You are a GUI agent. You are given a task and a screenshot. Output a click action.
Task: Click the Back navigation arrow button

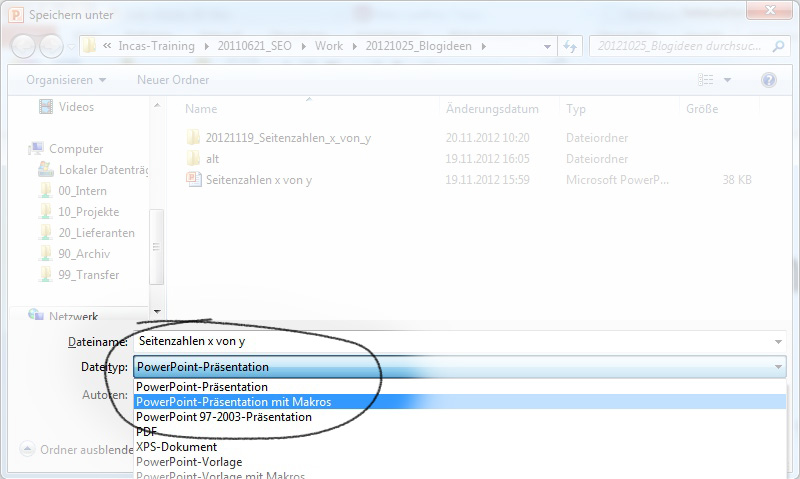(23, 46)
